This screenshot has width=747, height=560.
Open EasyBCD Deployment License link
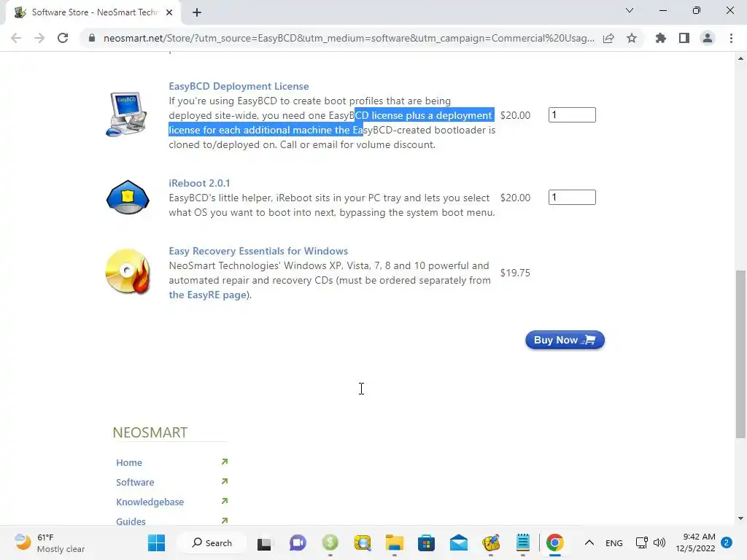click(x=239, y=86)
